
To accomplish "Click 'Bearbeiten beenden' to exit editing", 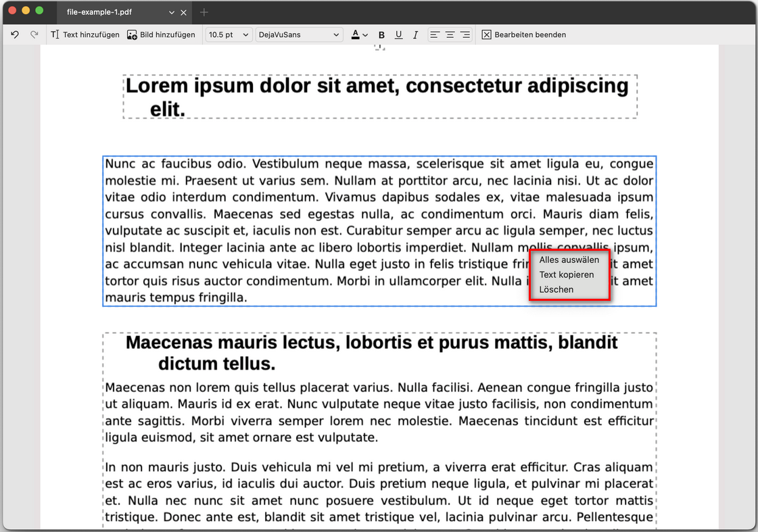I will click(x=524, y=34).
